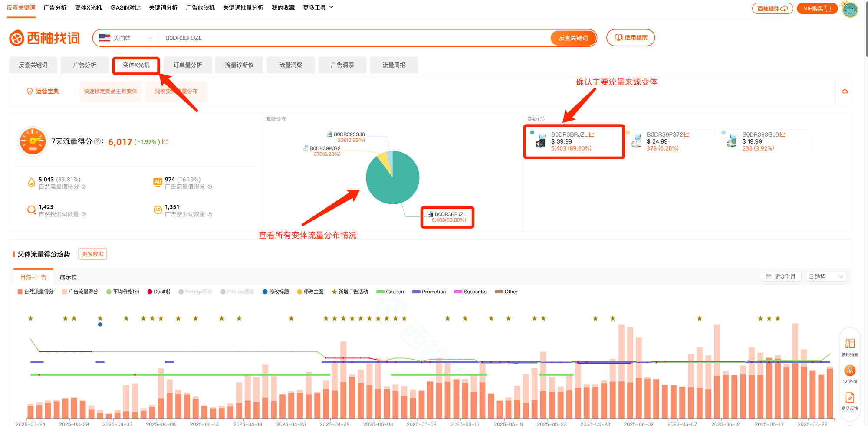Image resolution: width=868 pixels, height=426 pixels.
Task: Open the floating 使用指南 sidebar icon
Action: pos(850,347)
